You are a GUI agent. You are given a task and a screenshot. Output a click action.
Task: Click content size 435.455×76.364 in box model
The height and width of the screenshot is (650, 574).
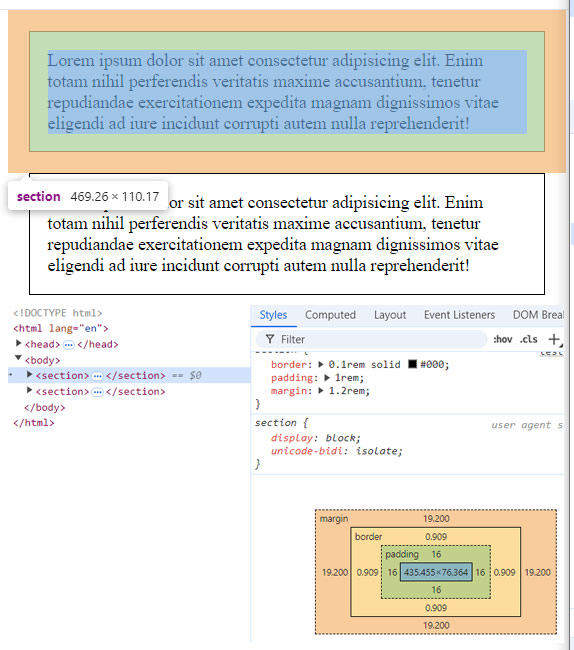(x=436, y=572)
